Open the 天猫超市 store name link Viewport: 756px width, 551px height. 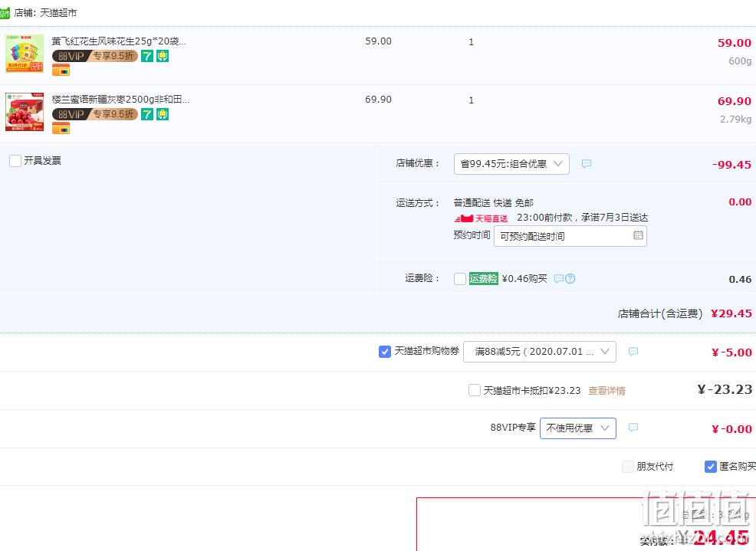58,13
